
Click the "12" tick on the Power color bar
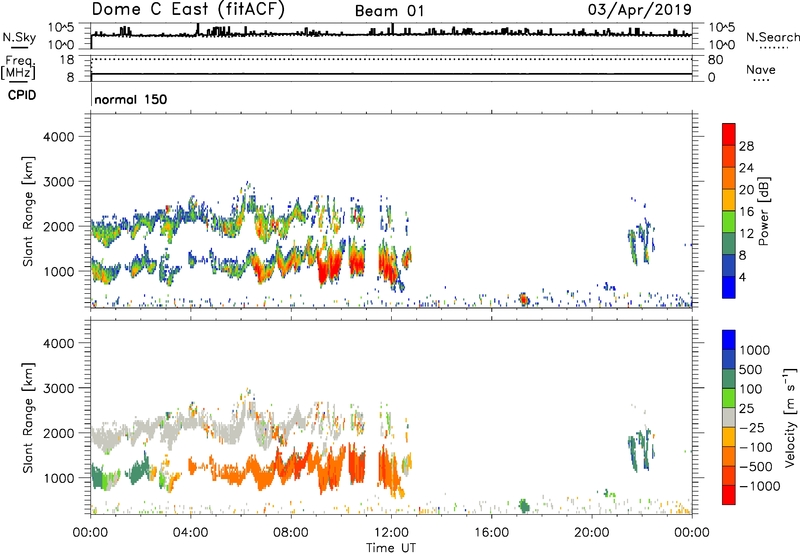pyautogui.click(x=746, y=234)
